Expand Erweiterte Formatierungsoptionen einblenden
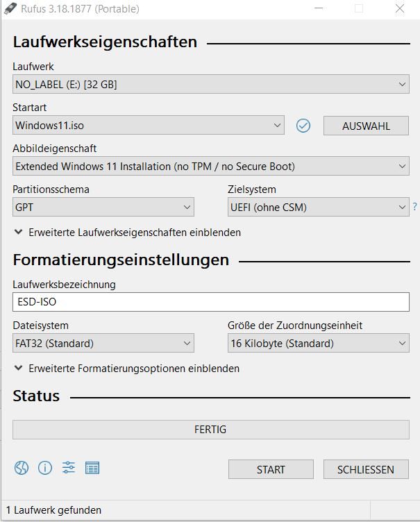This screenshot has width=420, height=522. coord(127,369)
